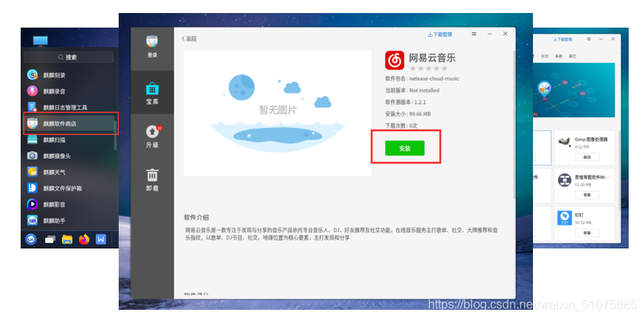This screenshot has width=644, height=319.
Task: Click the 暂无图片 screenshot placeholder image
Action: (277, 113)
